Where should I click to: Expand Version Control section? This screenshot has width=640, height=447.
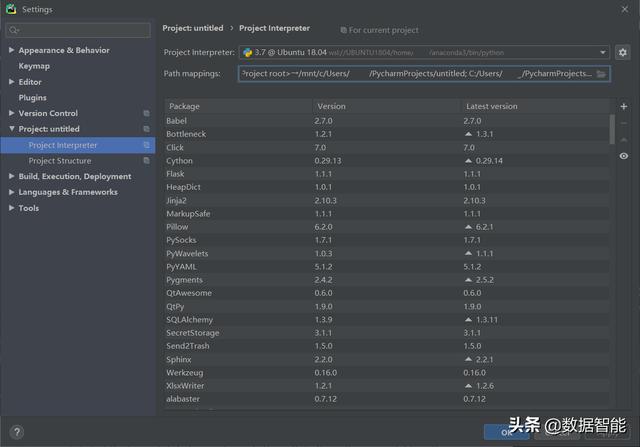pos(11,113)
